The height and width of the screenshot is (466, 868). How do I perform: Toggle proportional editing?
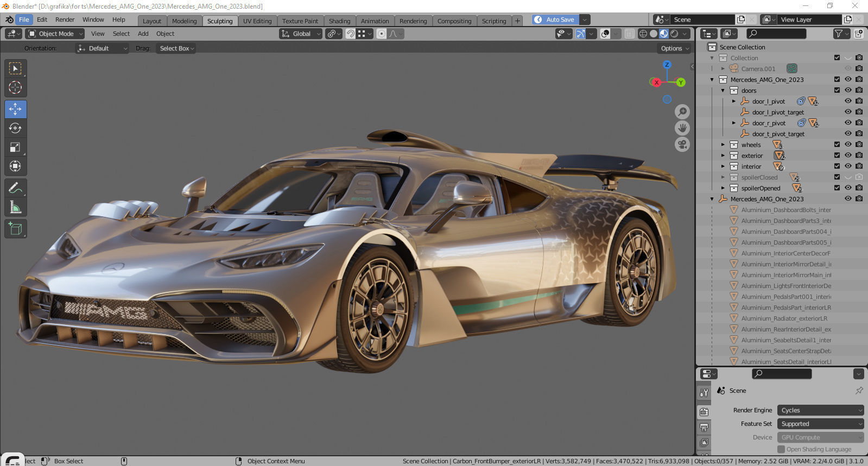tap(382, 34)
